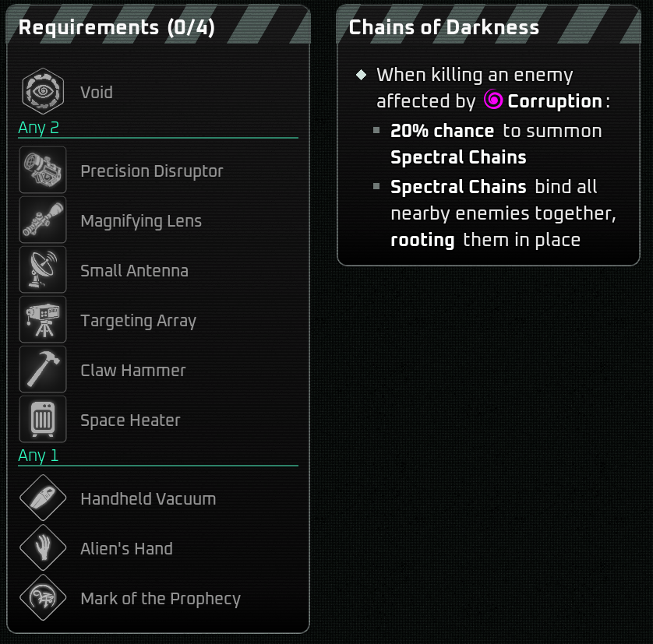
Task: Click the Chains of Darkness title
Action: click(x=444, y=27)
